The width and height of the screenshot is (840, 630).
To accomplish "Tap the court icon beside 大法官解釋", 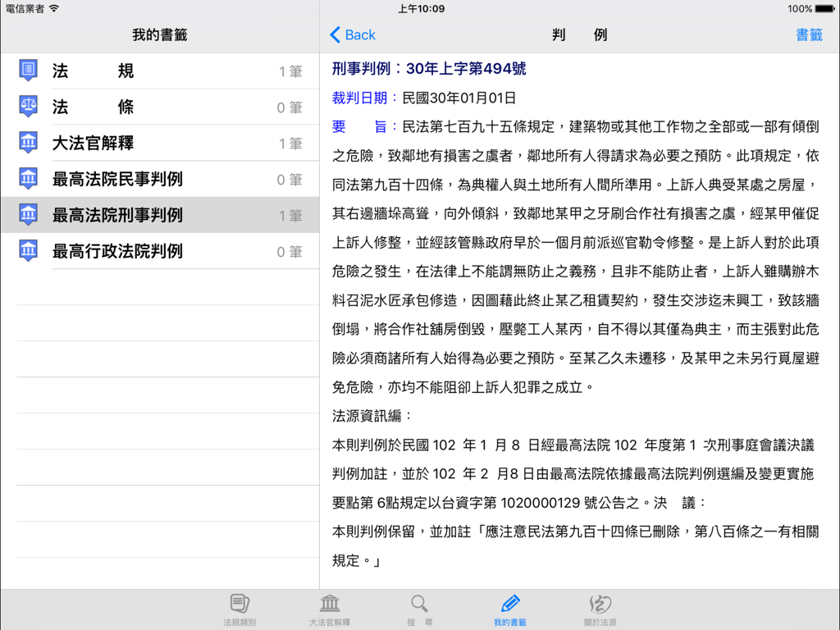I will (x=28, y=143).
